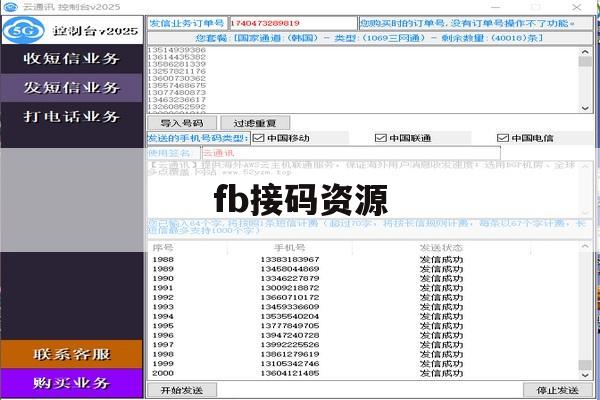The width and height of the screenshot is (600, 400).
Task: Click the 手机号 column header
Action: click(x=290, y=248)
